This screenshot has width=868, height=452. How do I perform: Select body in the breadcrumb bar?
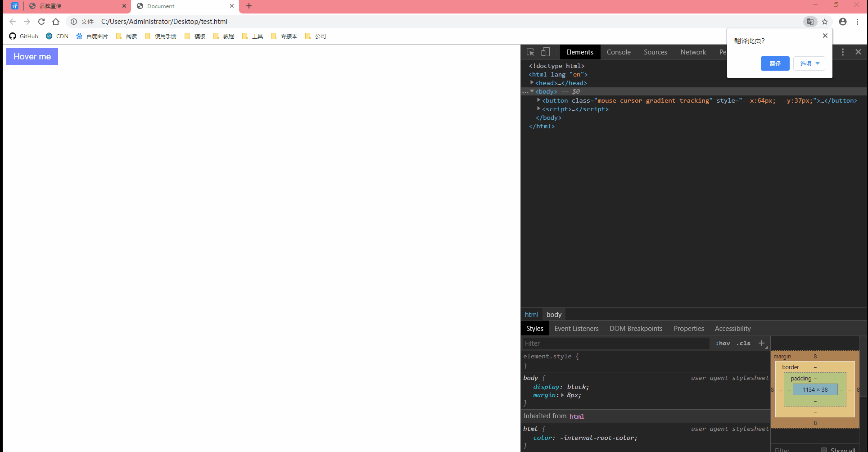(x=554, y=315)
